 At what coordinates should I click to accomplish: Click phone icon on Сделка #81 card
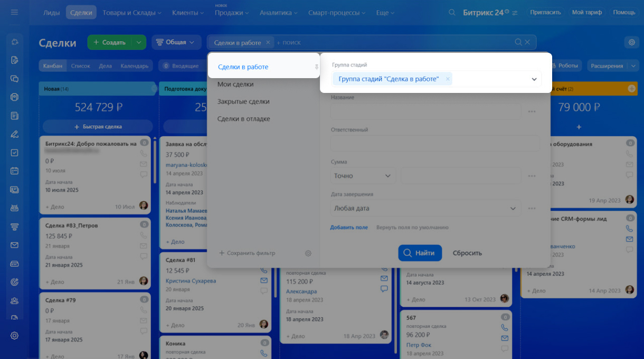coord(264,270)
